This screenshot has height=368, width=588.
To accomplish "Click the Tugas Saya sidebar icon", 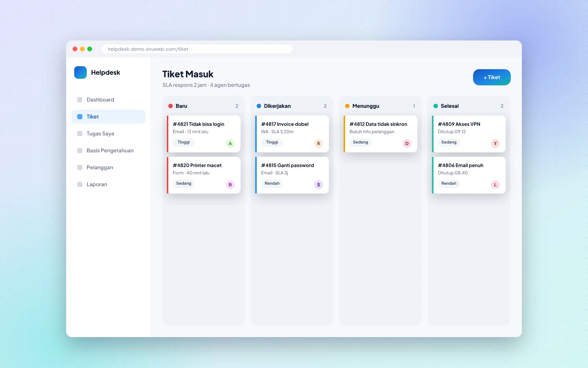I will (x=80, y=134).
